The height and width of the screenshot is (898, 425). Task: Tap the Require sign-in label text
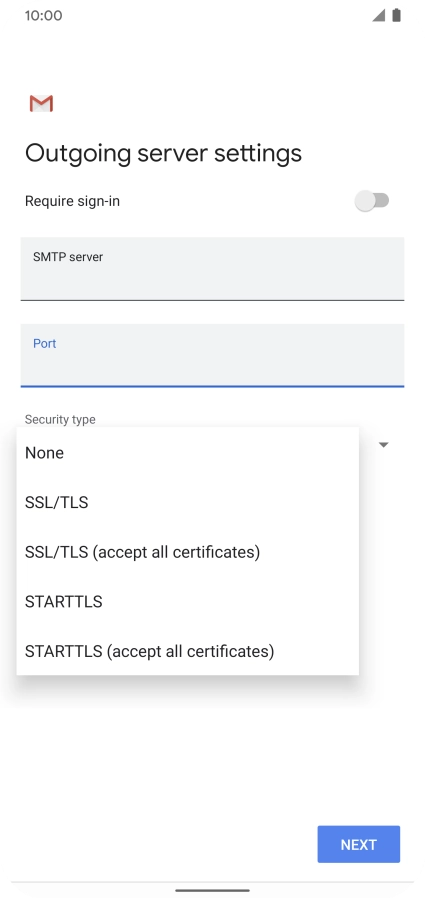point(72,201)
